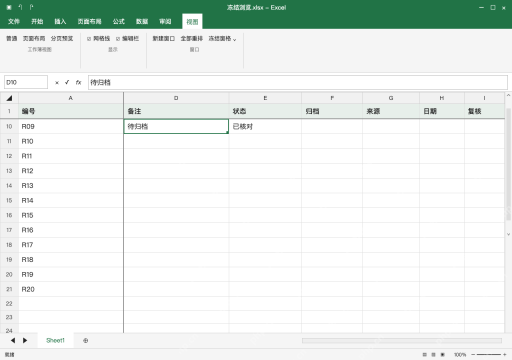The height and width of the screenshot is (360, 512).
Task: Click the 复核 header cell
Action: [x=484, y=111]
